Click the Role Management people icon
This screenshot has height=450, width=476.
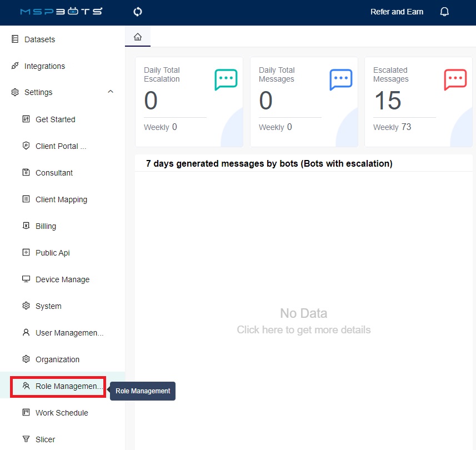26,386
